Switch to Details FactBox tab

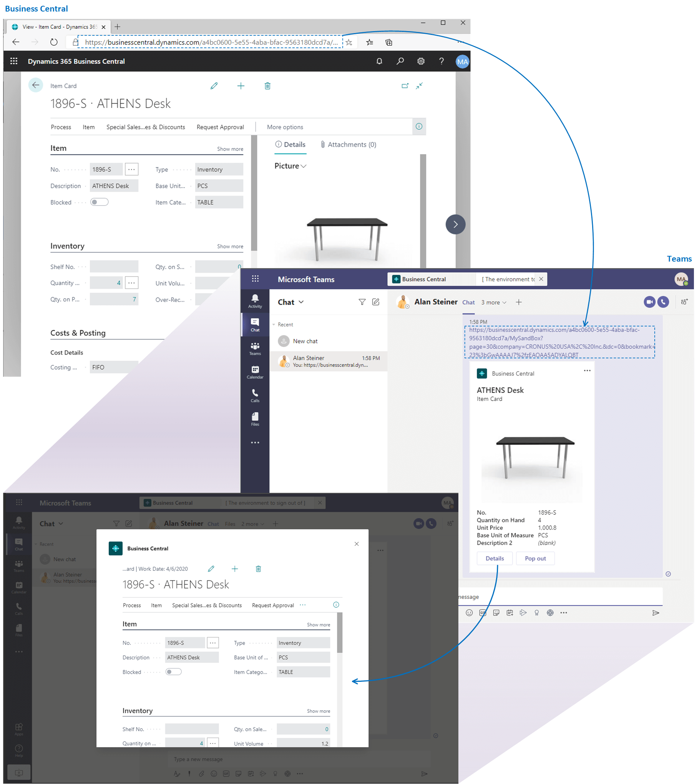[x=290, y=144]
